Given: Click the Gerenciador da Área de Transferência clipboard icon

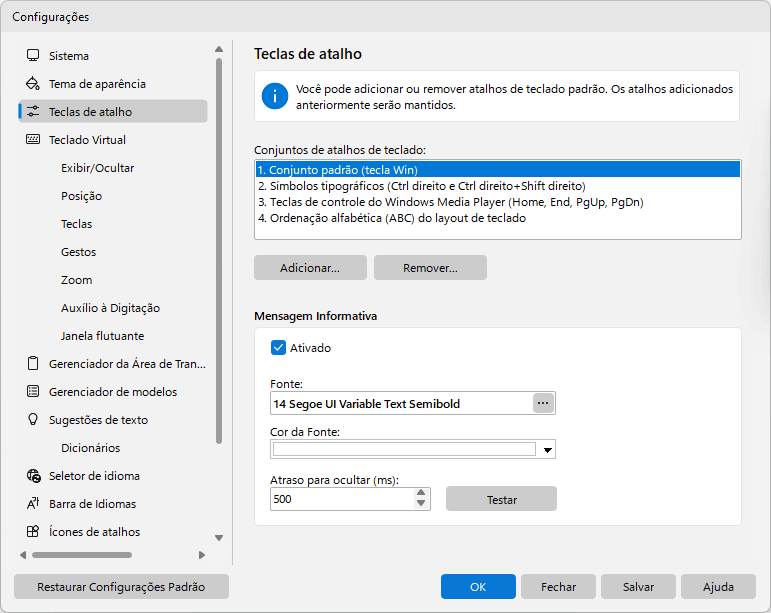Looking at the screenshot, I should [x=33, y=364].
